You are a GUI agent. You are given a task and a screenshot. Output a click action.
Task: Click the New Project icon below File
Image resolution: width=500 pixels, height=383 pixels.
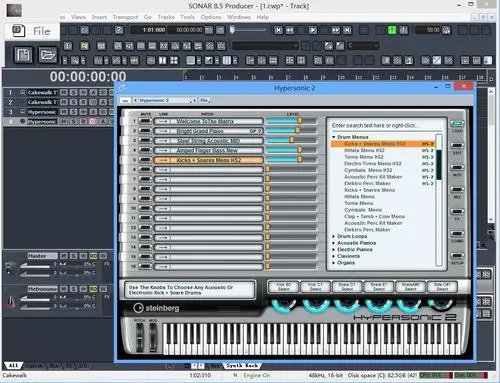point(23,54)
